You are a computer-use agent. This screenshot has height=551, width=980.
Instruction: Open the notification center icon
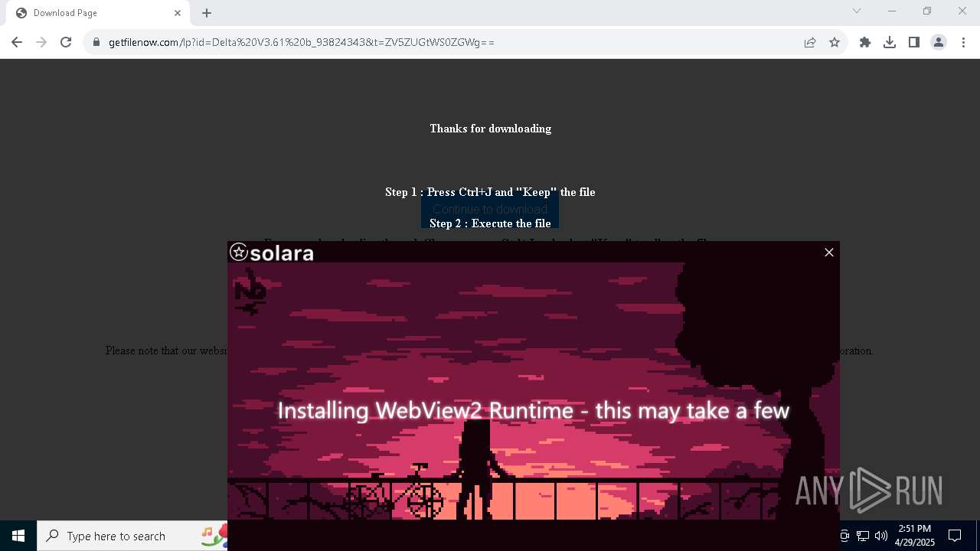click(955, 536)
